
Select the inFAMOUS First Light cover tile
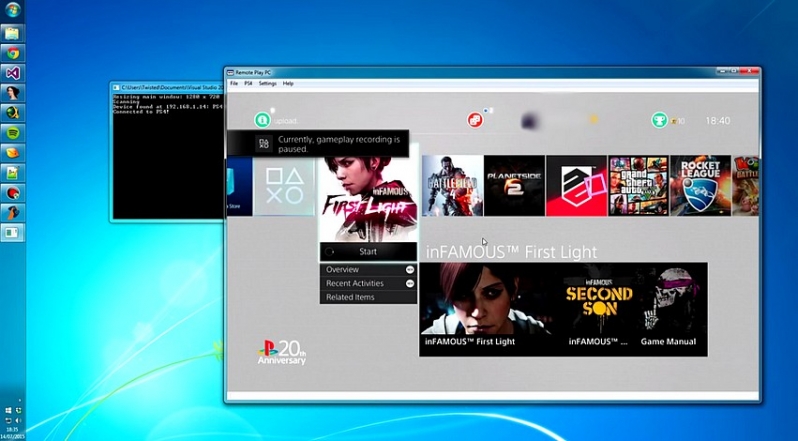click(368, 198)
